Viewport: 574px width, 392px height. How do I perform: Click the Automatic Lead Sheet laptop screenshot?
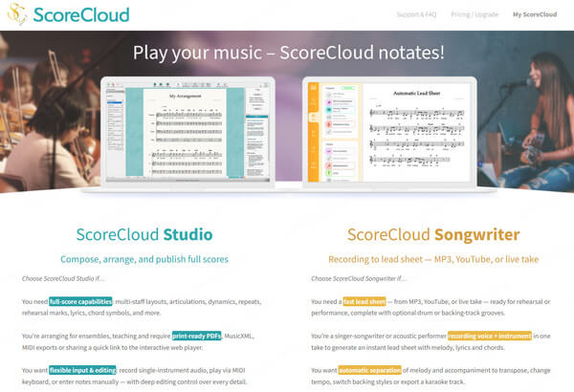click(389, 132)
